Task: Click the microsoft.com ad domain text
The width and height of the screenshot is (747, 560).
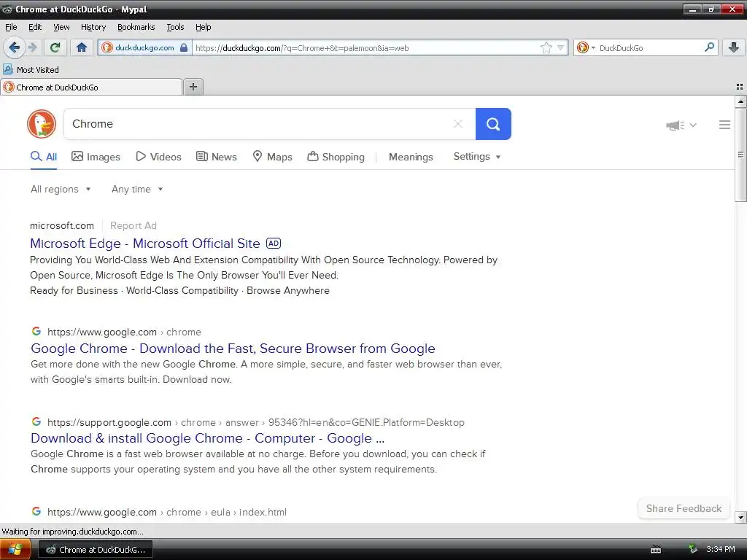Action: point(62,226)
